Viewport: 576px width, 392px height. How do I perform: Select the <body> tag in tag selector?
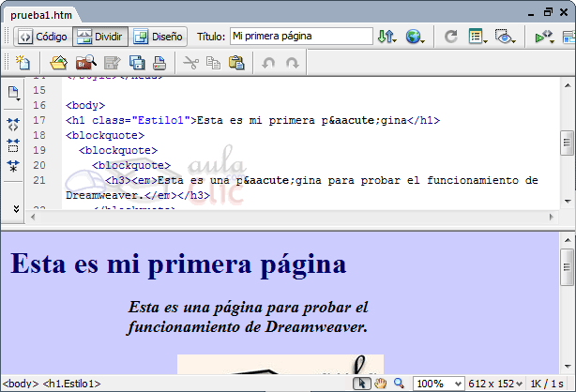click(x=21, y=384)
